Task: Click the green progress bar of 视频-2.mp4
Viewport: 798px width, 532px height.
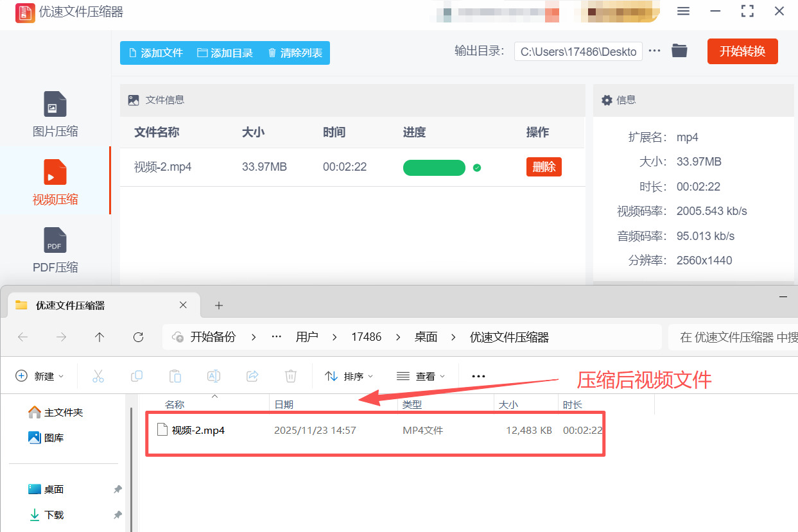Action: pyautogui.click(x=434, y=167)
